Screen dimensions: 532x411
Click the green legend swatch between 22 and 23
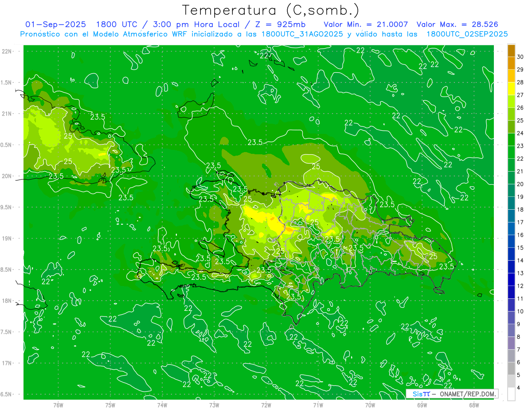point(511,152)
